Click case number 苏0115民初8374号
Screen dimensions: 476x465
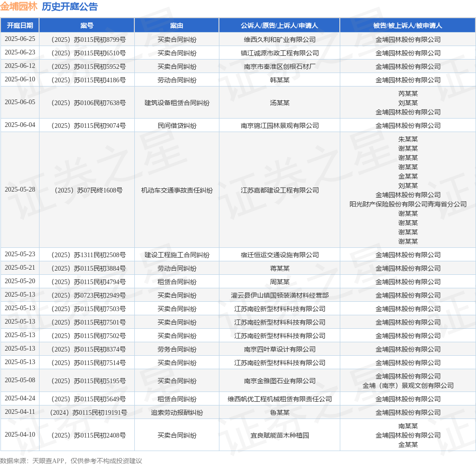[x=89, y=350]
